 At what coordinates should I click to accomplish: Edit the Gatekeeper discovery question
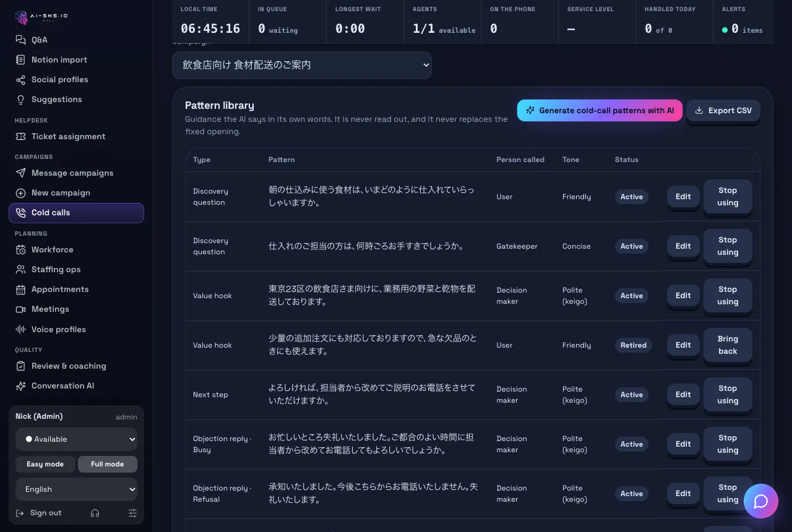pos(683,246)
